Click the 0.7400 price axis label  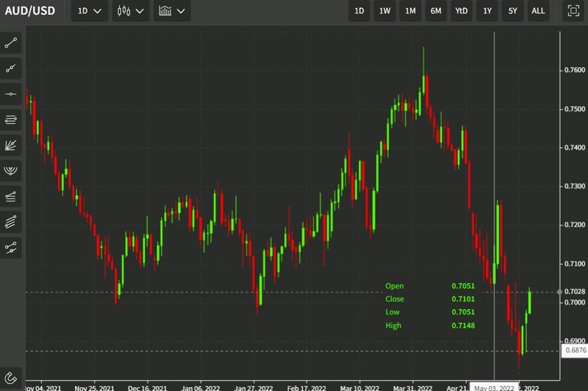pyautogui.click(x=574, y=148)
